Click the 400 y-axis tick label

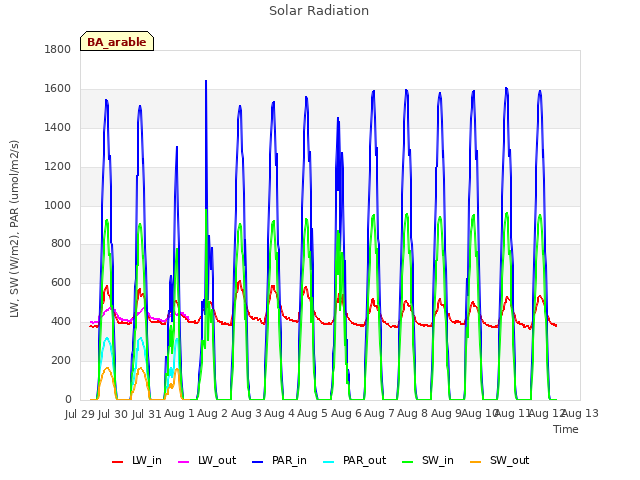coord(61,322)
